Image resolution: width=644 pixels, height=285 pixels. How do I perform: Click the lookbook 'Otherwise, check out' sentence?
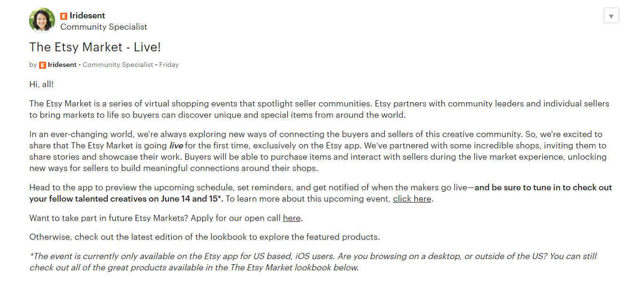point(205,237)
